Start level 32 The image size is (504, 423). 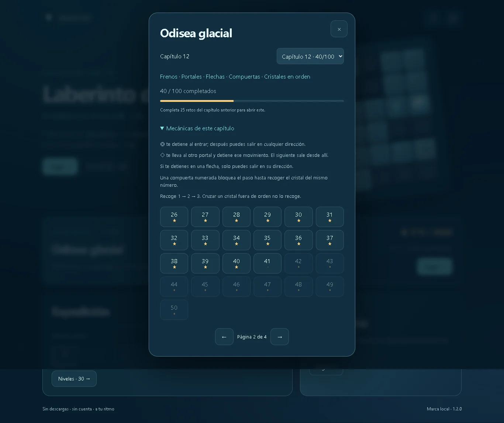pyautogui.click(x=174, y=240)
